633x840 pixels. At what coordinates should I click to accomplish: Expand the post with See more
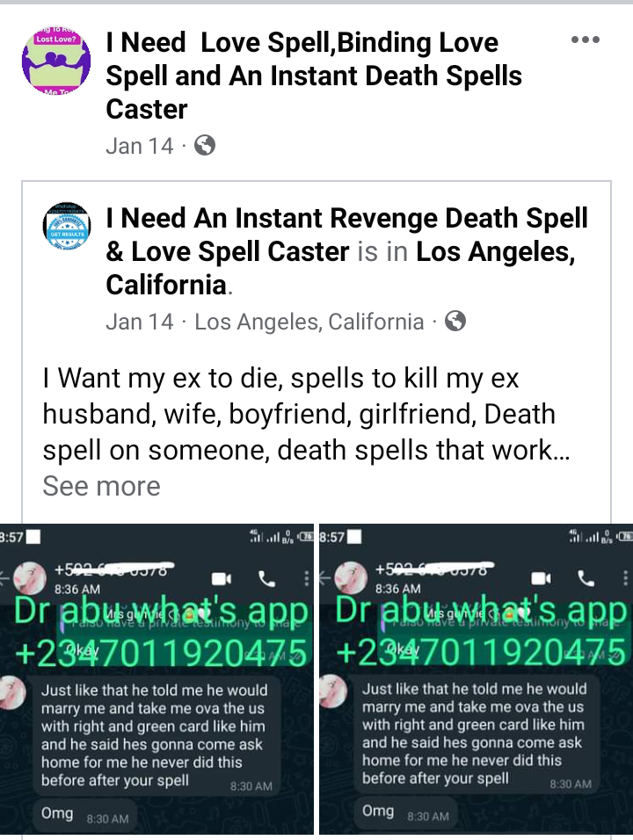pos(101,486)
